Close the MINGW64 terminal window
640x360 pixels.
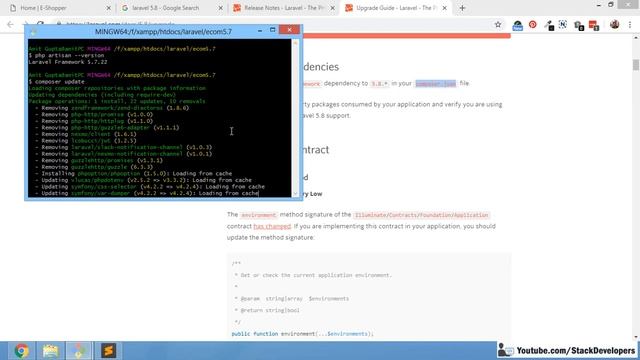[289, 30]
